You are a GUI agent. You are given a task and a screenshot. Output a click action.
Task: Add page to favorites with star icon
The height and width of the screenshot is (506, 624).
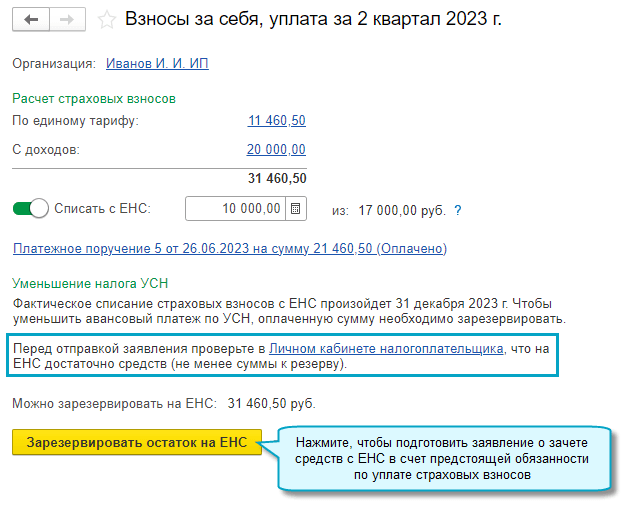tap(107, 20)
